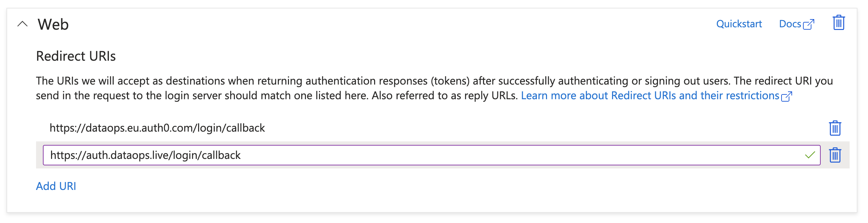Click blank area below Add URI in Web panel
This screenshot has width=868, height=223.
click(x=432, y=203)
